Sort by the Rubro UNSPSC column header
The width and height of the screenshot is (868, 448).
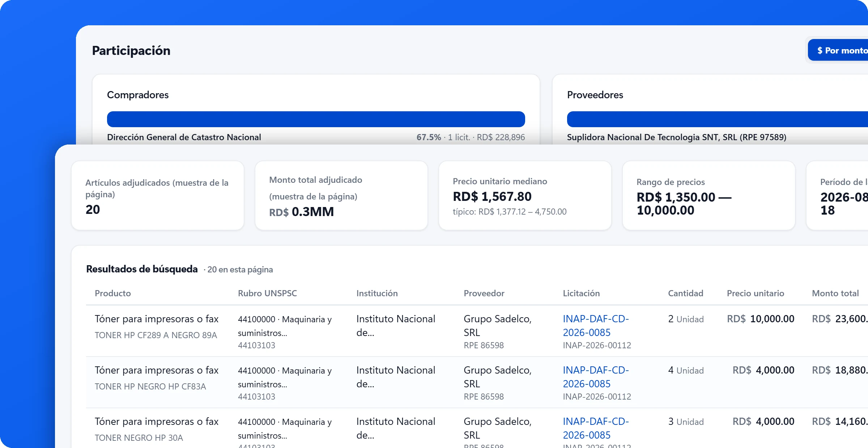(x=267, y=293)
